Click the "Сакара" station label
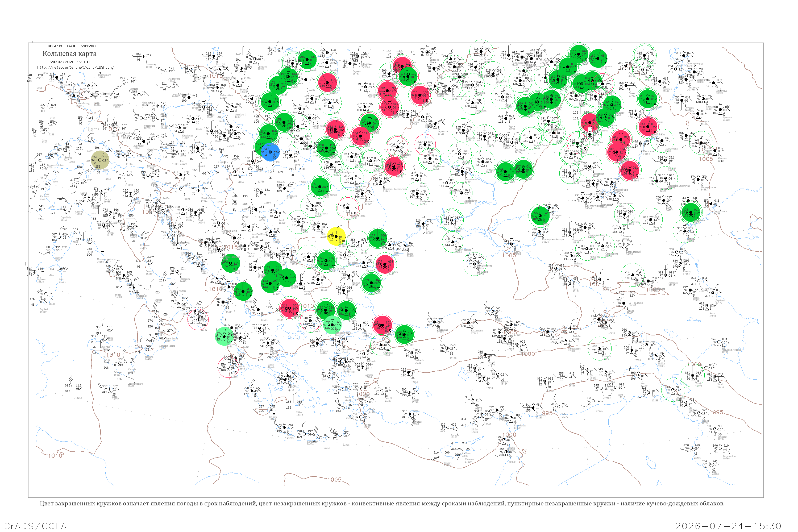Screen dimensions: 798x532 coord(630,311)
